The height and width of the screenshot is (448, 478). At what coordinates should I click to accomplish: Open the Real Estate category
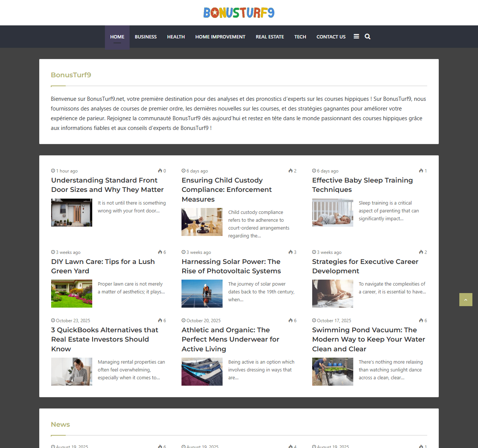[x=270, y=37]
